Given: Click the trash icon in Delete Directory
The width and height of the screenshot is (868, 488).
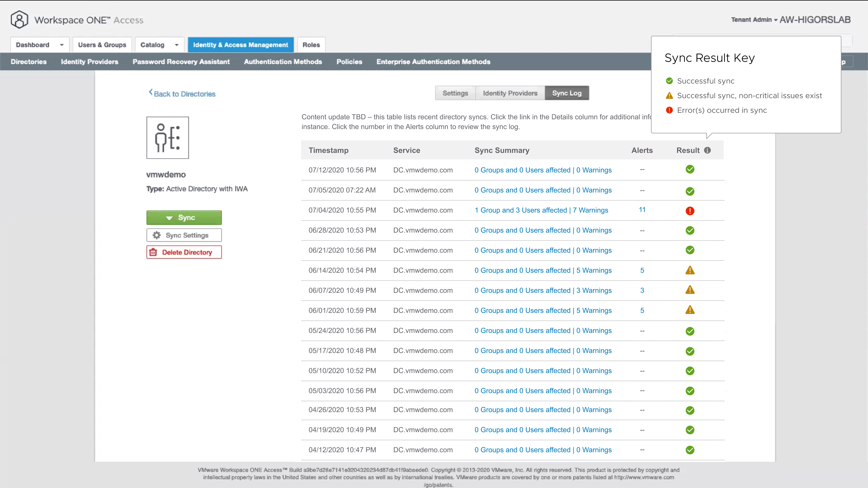Looking at the screenshot, I should tap(153, 252).
